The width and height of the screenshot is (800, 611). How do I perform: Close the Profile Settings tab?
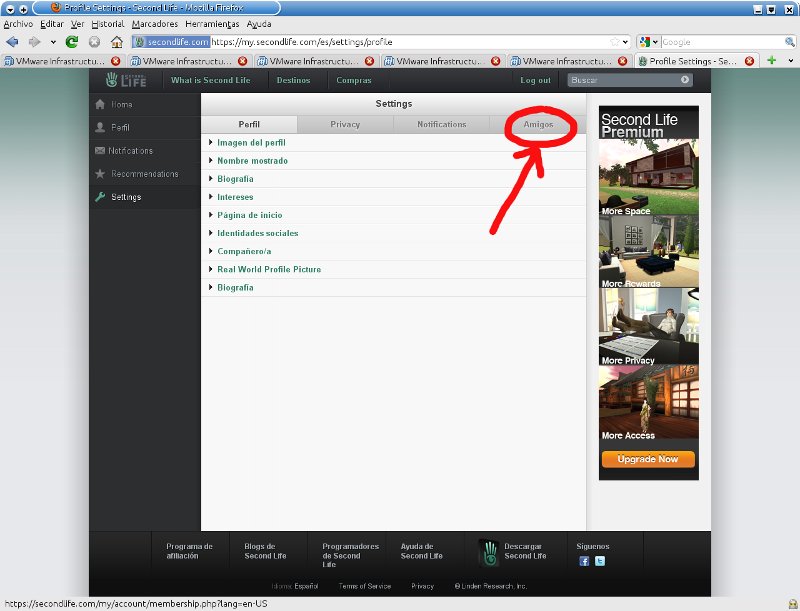pos(749,61)
